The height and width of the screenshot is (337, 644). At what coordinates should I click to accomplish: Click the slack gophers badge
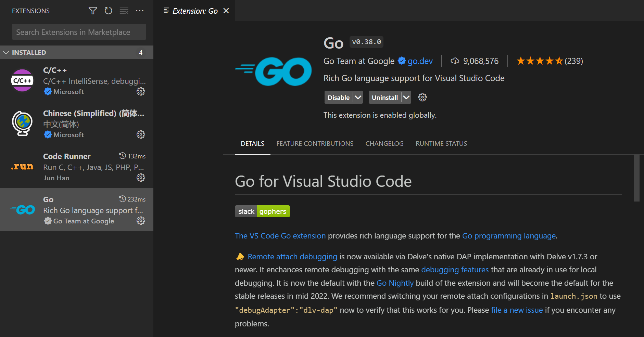point(262,211)
